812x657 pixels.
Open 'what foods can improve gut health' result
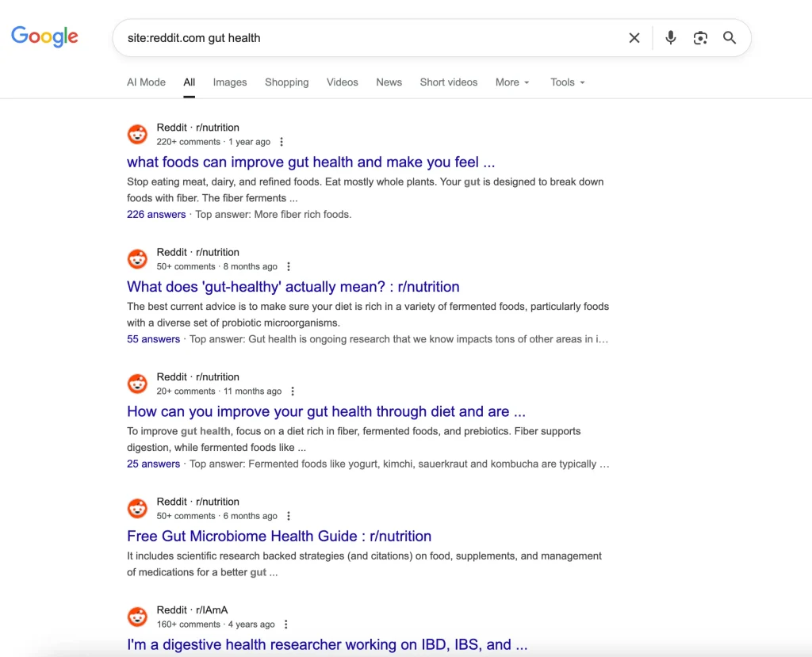click(x=311, y=162)
